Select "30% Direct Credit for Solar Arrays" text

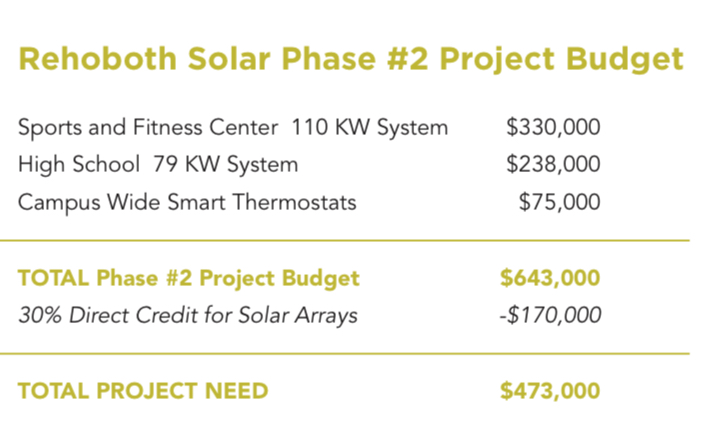point(188,316)
